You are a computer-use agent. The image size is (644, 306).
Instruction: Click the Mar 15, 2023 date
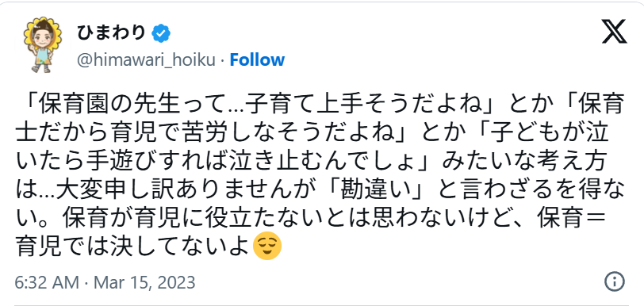pos(144,282)
